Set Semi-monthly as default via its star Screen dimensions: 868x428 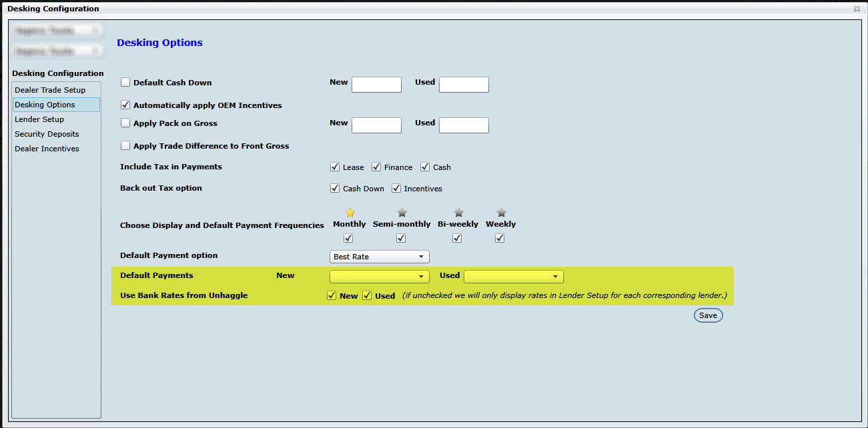[402, 213]
